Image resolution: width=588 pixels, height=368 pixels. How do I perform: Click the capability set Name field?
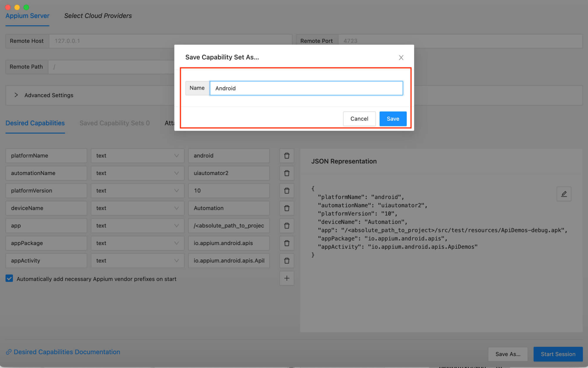(306, 88)
